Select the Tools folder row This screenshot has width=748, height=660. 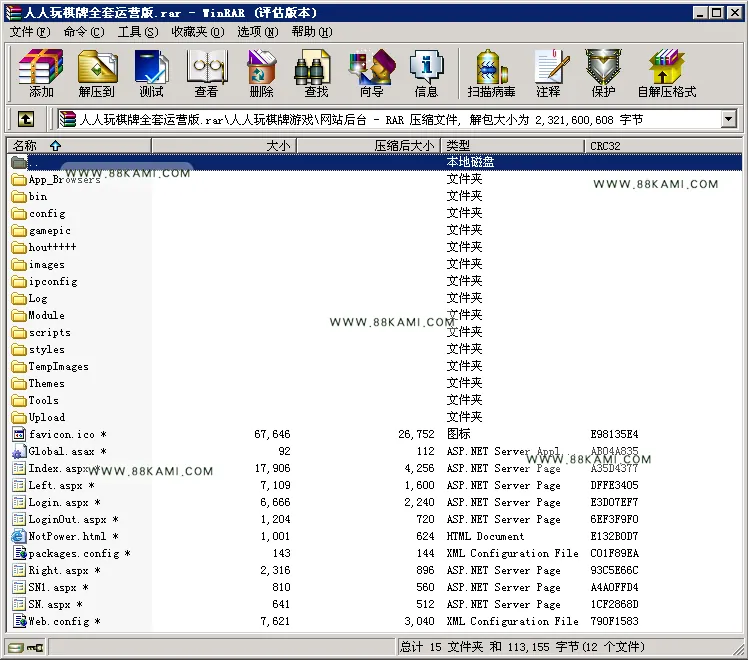(x=374, y=401)
